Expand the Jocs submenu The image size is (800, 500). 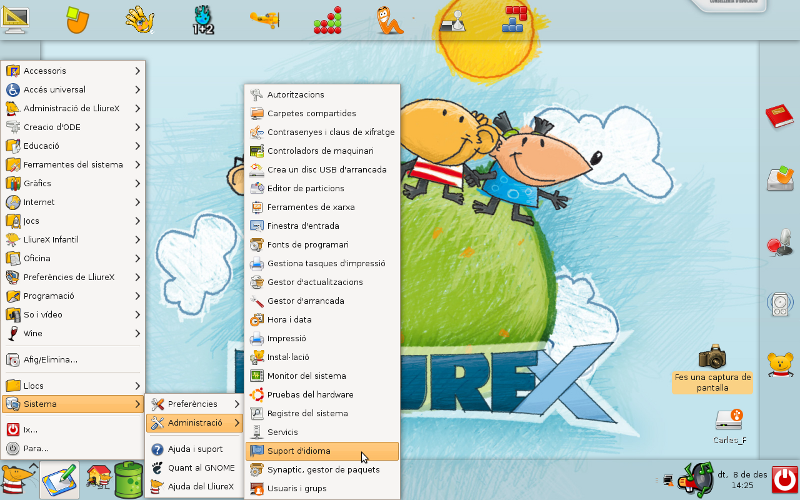coord(73,221)
